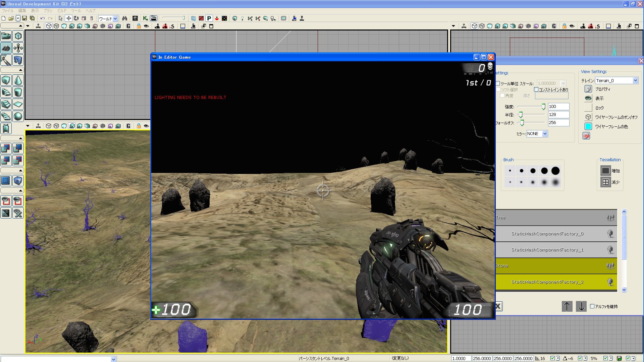Image resolution: width=644 pixels, height=362 pixels.
Task: Enable ツール単位 スケール checkbox
Action: 498,83
